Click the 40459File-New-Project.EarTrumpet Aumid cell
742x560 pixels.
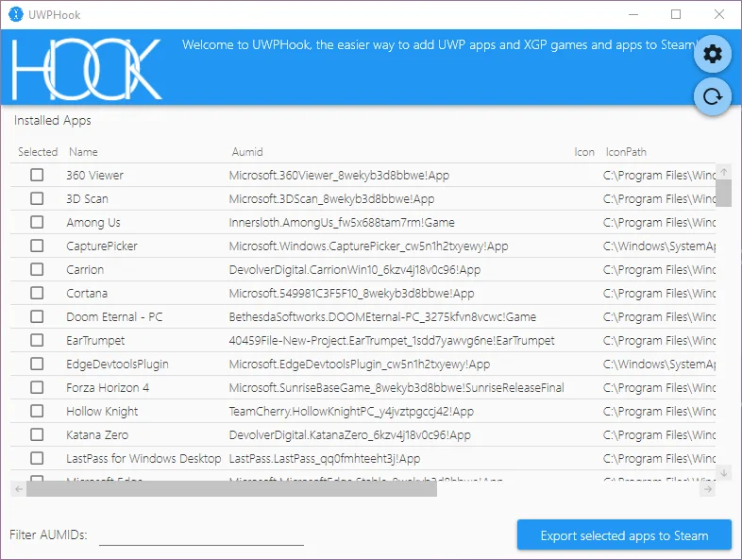point(392,340)
